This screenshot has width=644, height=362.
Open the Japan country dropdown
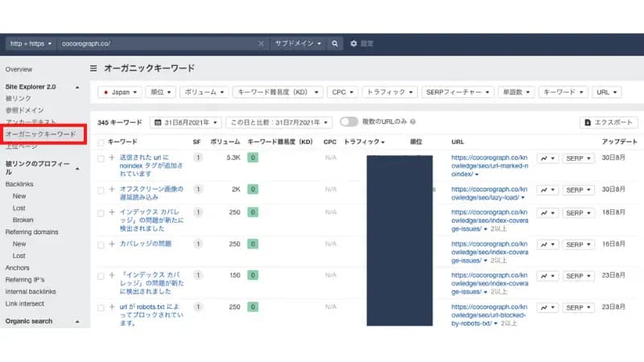tap(121, 93)
